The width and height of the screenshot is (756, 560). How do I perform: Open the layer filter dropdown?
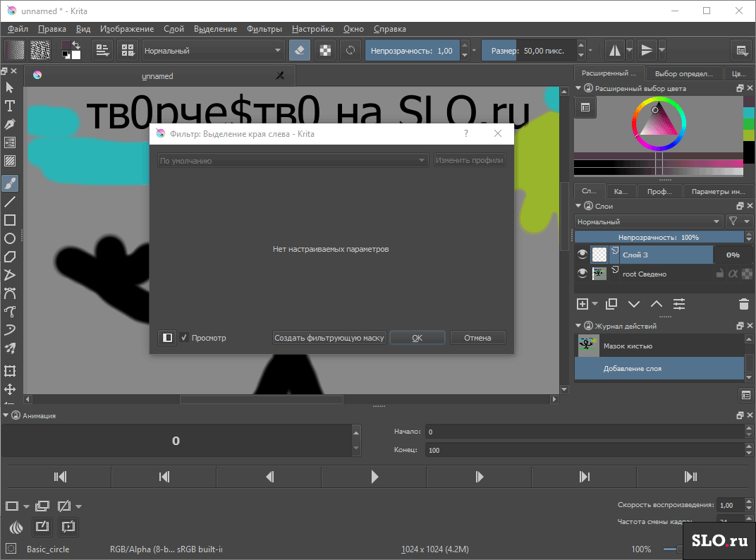739,221
